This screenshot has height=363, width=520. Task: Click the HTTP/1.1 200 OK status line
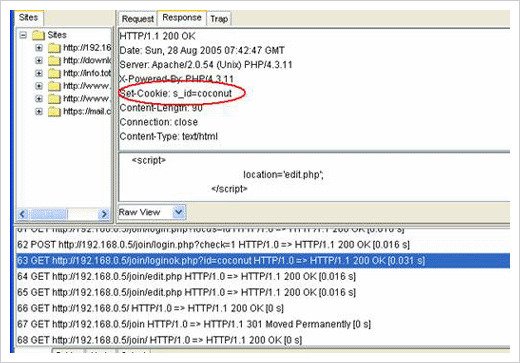(157, 36)
